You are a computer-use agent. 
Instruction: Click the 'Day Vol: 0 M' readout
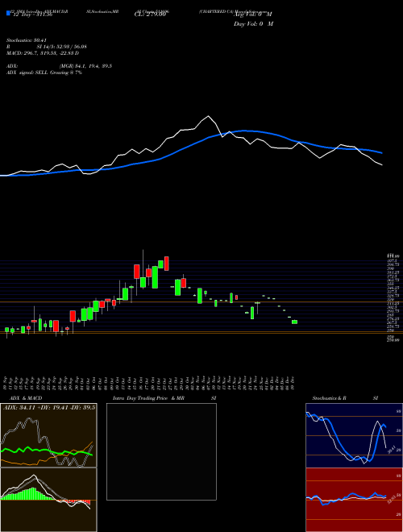(253, 23)
